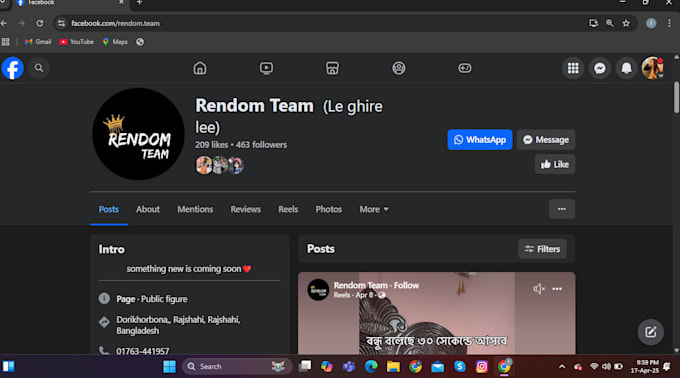Image resolution: width=680 pixels, height=378 pixels.
Task: Switch to the Posts tab
Action: point(108,209)
